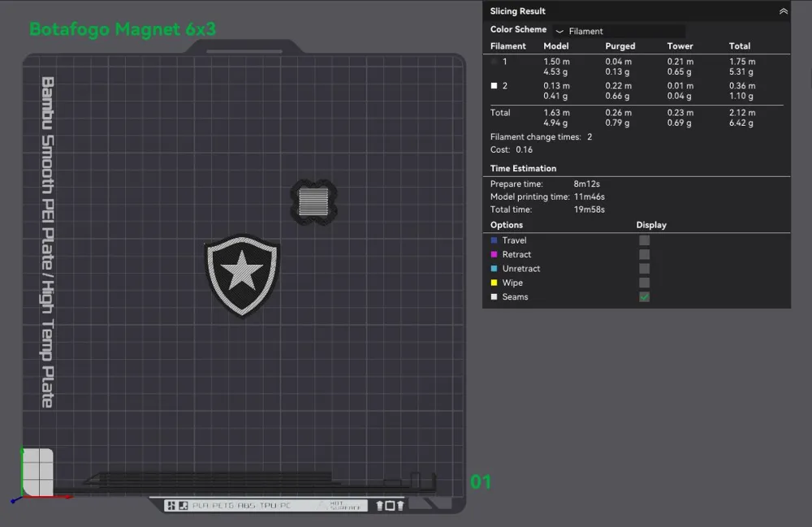The image size is (812, 527).
Task: Enable the Wipe display checkbox
Action: pyautogui.click(x=644, y=283)
